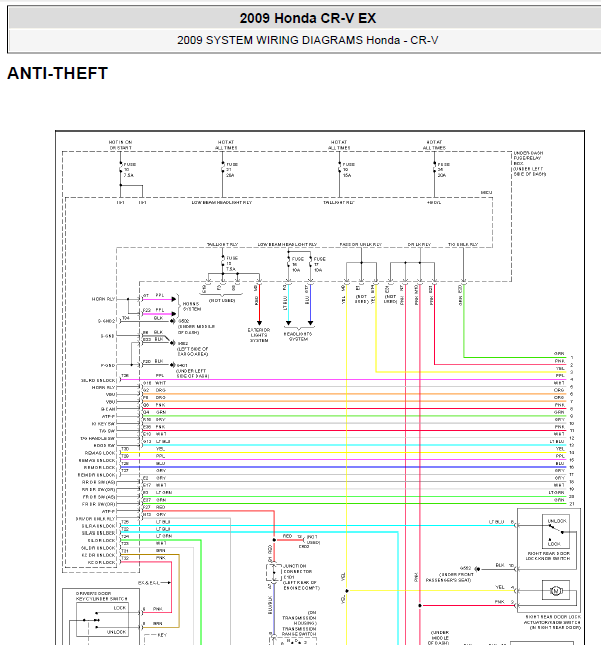
Task: Click the '2009 Honda CR-V EX' title
Action: 308,18
